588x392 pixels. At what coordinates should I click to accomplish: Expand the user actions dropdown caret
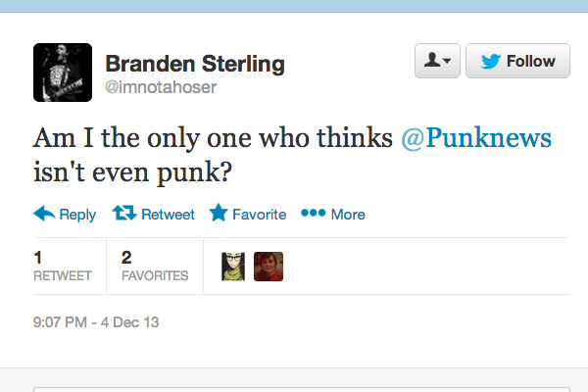pos(448,62)
